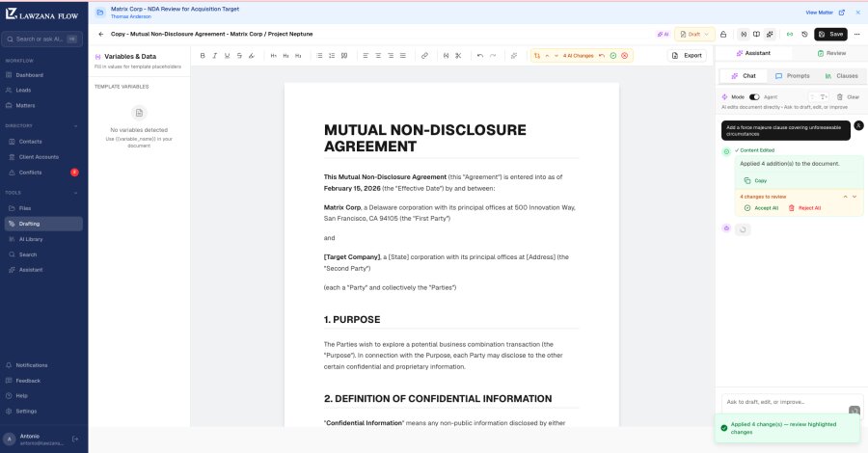Image resolution: width=868 pixels, height=453 pixels.
Task: Apply Heading 3 style
Action: 298,55
